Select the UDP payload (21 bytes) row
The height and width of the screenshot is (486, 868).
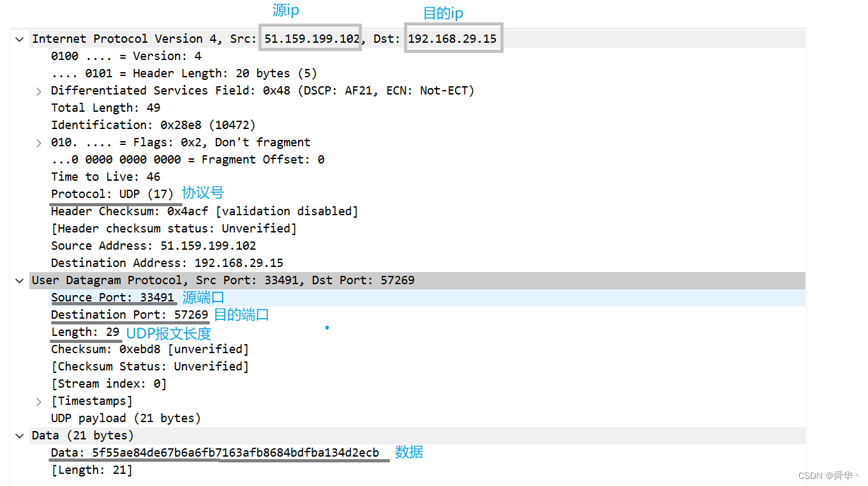pyautogui.click(x=126, y=418)
